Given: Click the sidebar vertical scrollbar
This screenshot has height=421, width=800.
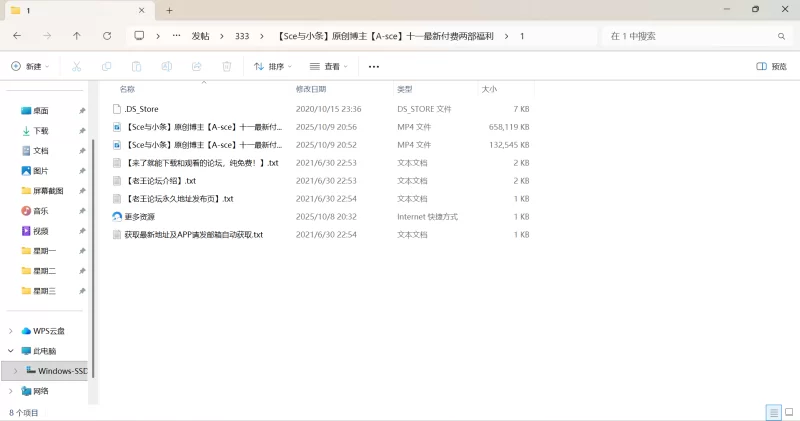Looking at the screenshot, I should 92,250.
